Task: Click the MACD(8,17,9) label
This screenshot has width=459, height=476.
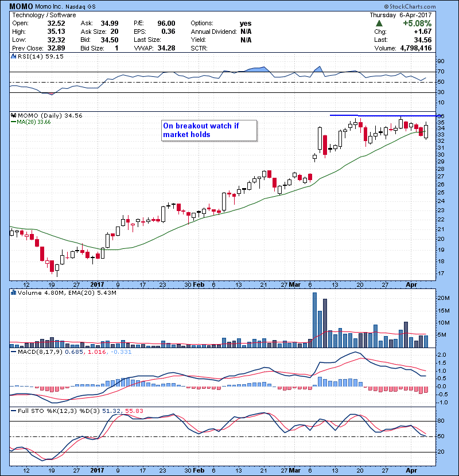Action: 40,352
